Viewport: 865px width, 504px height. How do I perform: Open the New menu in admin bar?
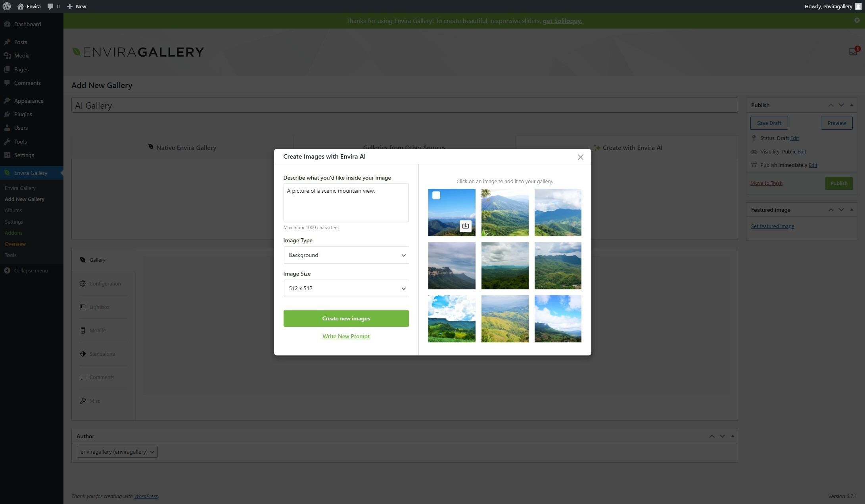tap(77, 6)
